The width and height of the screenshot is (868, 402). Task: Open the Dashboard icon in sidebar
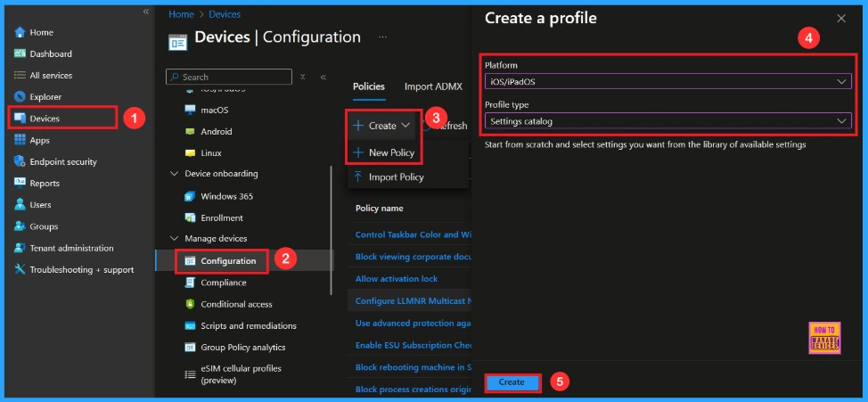tap(20, 53)
